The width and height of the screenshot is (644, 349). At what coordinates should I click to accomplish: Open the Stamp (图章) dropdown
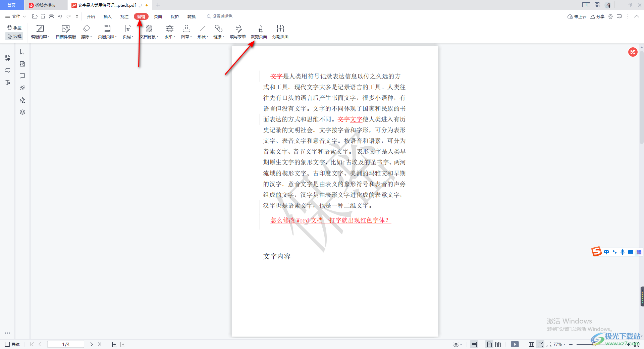click(186, 32)
